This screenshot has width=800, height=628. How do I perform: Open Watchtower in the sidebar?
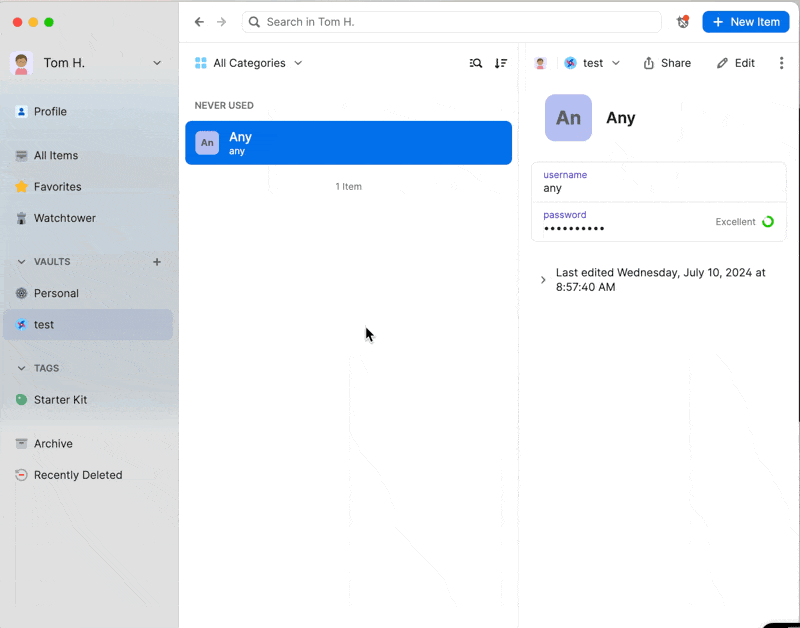[65, 218]
